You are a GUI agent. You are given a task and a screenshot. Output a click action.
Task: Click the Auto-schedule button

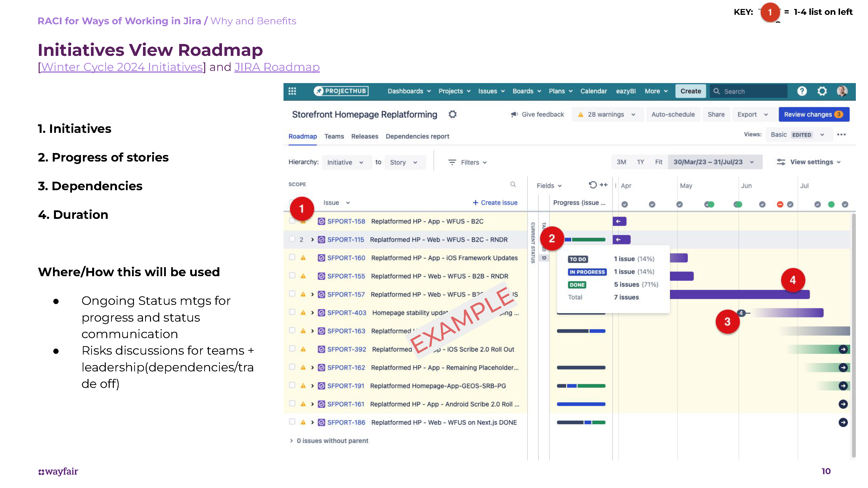click(x=673, y=114)
